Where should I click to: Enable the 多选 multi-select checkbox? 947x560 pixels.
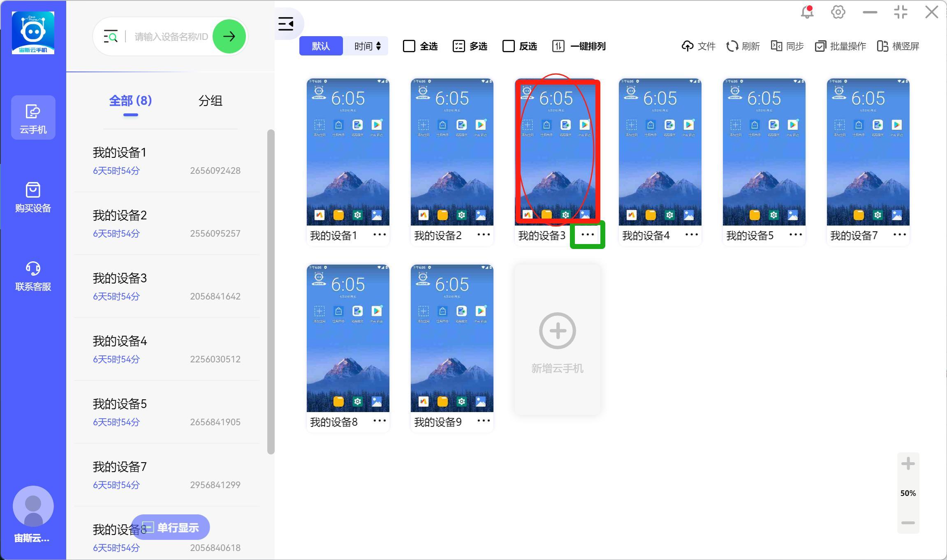459,46
